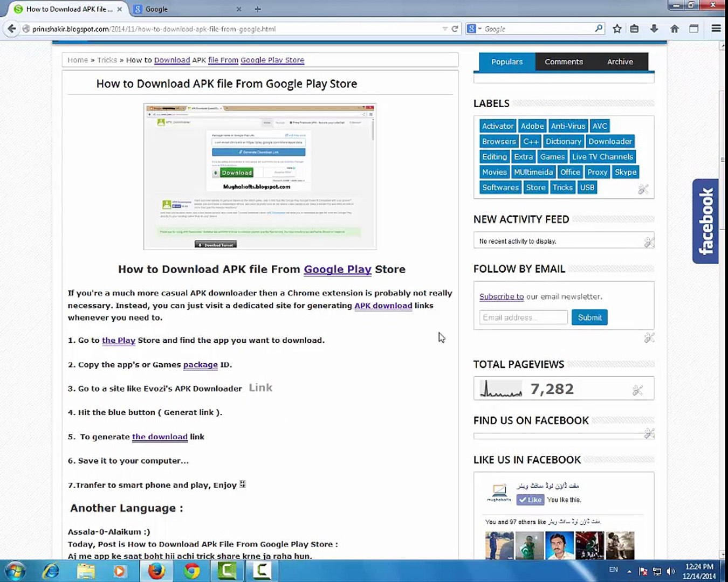Viewport: 728px width, 582px height.
Task: Submit the email subscription
Action: (x=589, y=317)
